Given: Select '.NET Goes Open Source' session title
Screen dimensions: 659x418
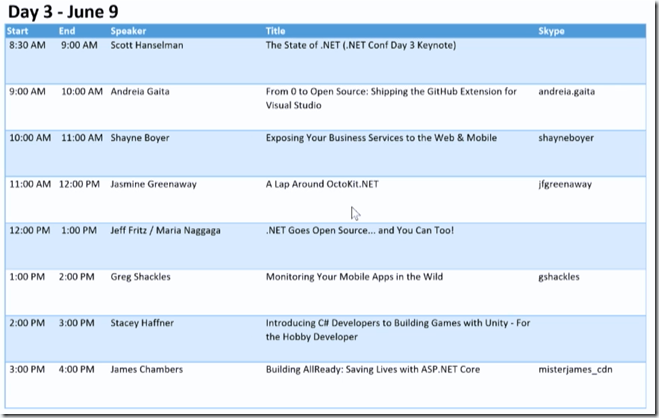Looking at the screenshot, I should coord(360,230).
